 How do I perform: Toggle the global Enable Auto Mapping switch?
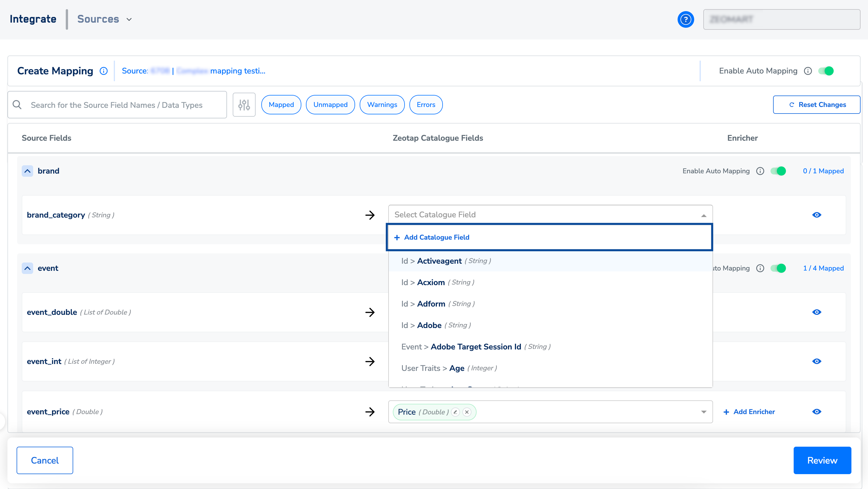click(x=826, y=71)
